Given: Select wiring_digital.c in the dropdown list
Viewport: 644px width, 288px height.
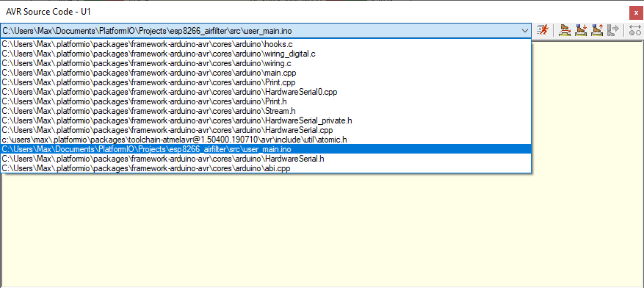Looking at the screenshot, I should [266, 54].
